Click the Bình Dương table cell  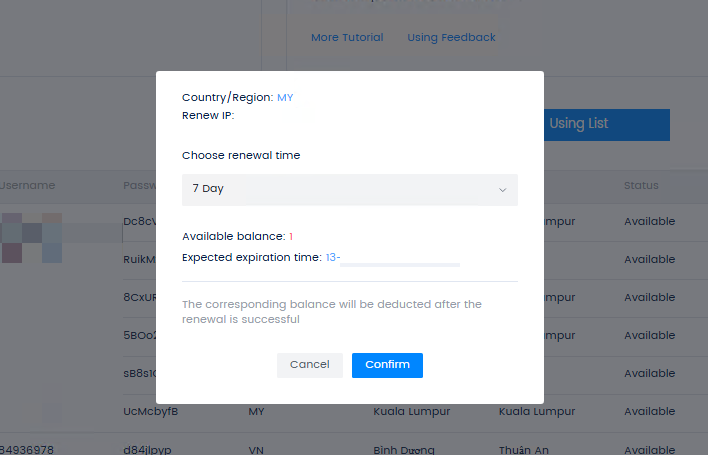click(x=403, y=450)
